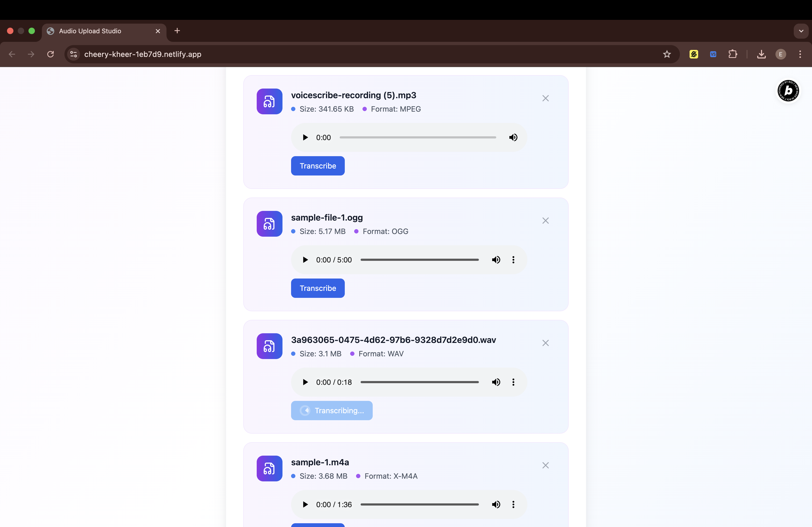Image resolution: width=812 pixels, height=527 pixels.
Task: Open more options on sample-file-1.ogg player
Action: [x=513, y=260]
